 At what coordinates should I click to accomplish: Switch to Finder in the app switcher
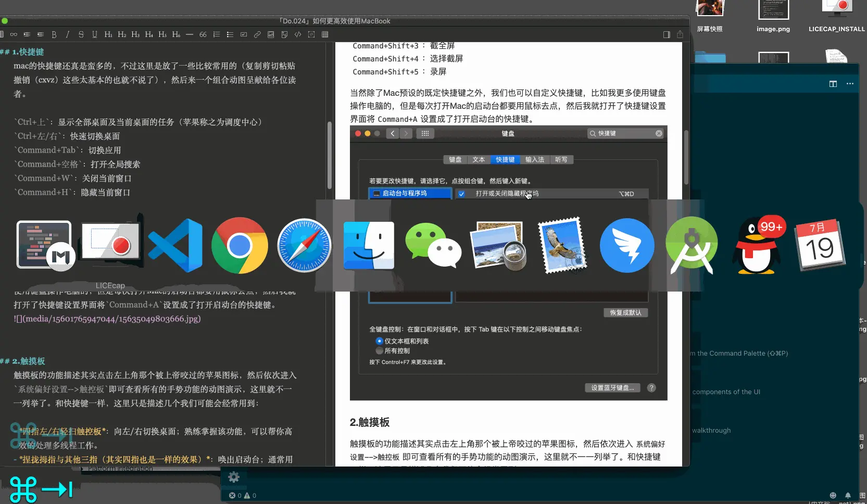[x=369, y=245]
